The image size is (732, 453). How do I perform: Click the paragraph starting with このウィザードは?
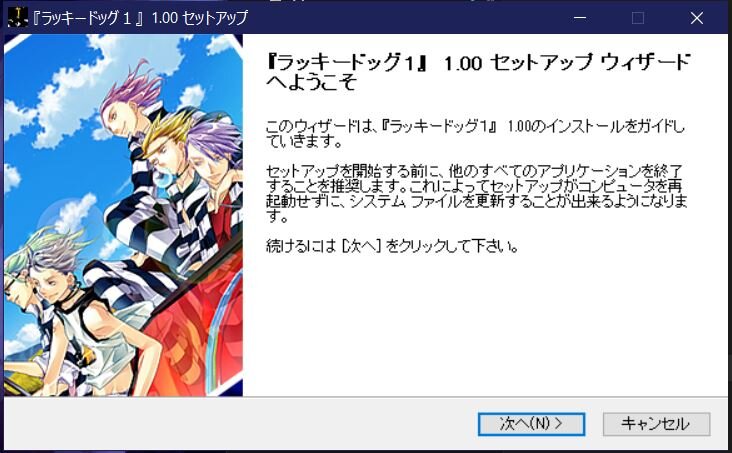point(475,133)
